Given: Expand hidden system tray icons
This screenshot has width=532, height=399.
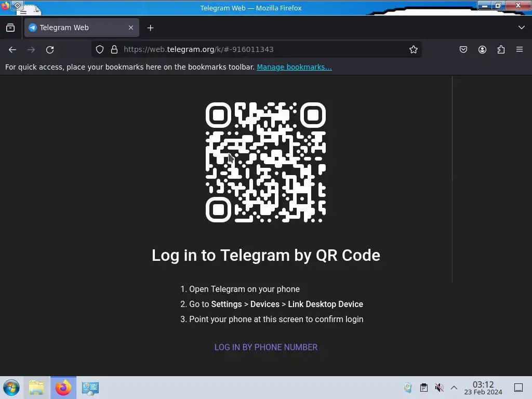Looking at the screenshot, I should (x=454, y=388).
